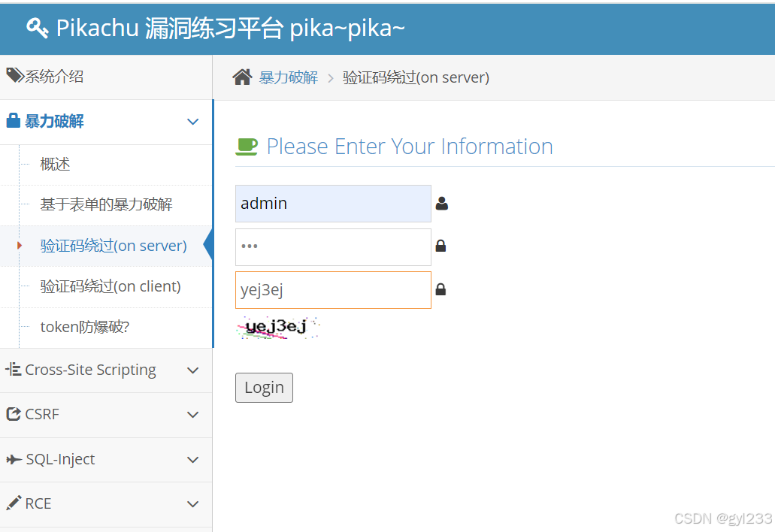
Task: Focus the admin username field
Action: click(x=333, y=204)
